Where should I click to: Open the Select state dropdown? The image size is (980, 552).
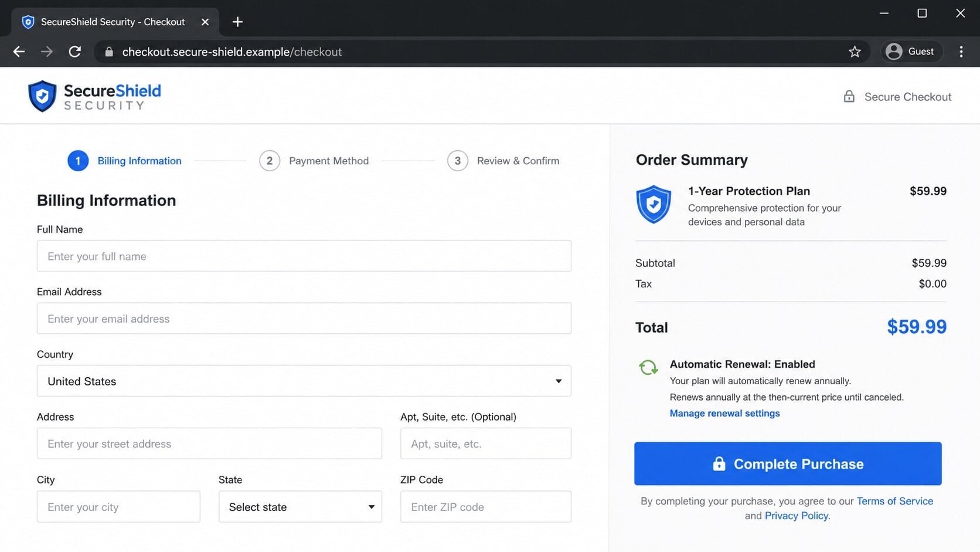(x=300, y=507)
